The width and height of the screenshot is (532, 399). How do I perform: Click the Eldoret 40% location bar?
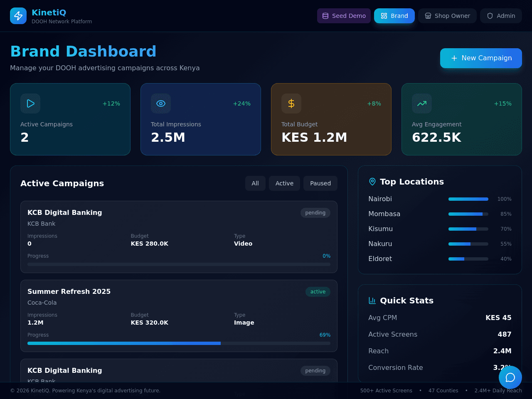(x=468, y=259)
